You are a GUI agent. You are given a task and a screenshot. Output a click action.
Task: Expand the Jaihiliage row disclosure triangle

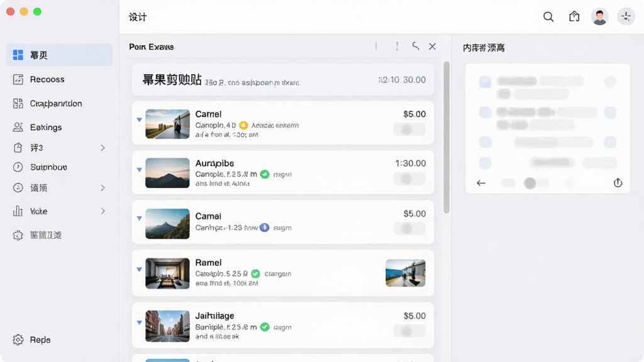[139, 322]
